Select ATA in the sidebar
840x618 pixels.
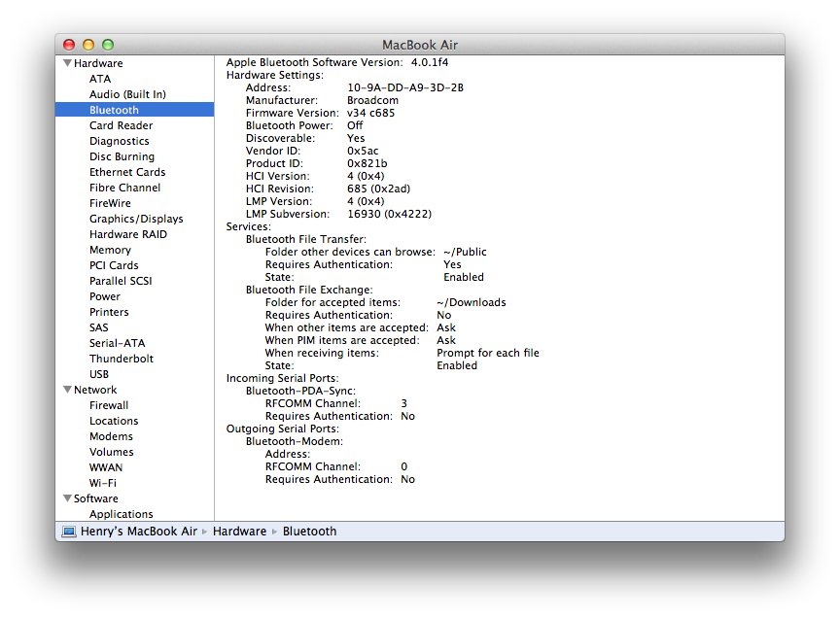(x=100, y=79)
